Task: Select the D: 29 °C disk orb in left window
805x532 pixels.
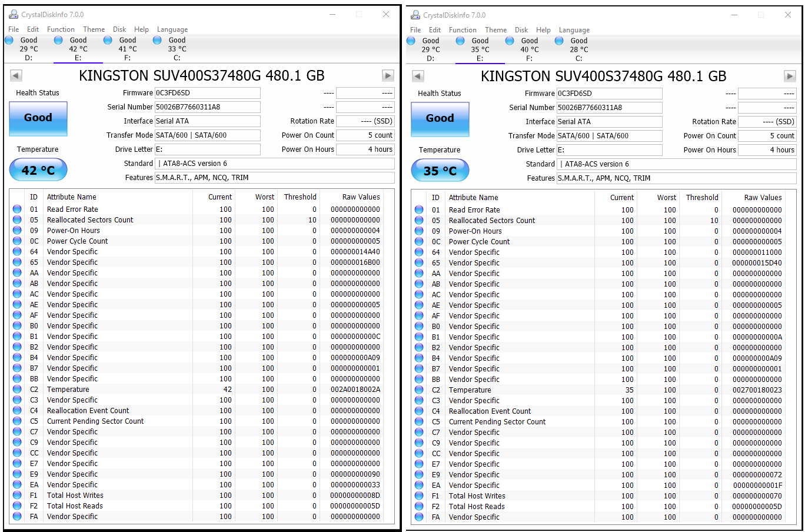Action: click(x=9, y=40)
